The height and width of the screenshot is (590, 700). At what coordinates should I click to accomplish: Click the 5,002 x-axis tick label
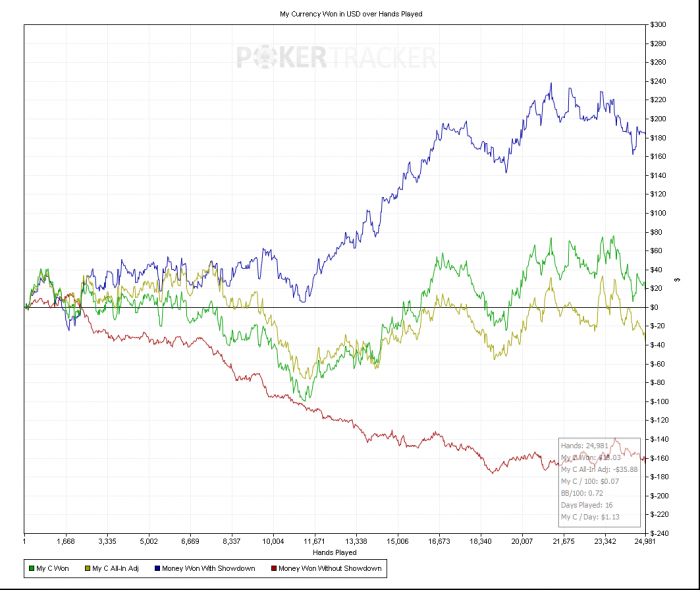pos(149,541)
